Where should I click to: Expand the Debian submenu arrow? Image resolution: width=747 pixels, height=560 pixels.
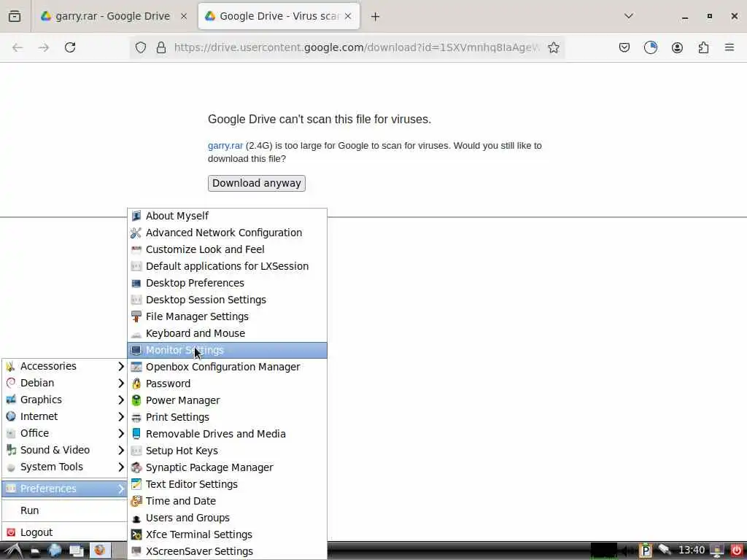click(x=120, y=383)
